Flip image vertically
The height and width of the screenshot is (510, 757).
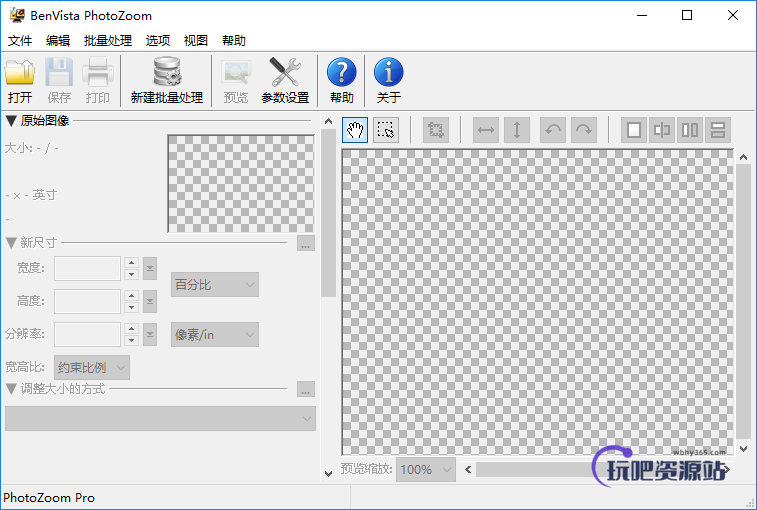click(517, 130)
